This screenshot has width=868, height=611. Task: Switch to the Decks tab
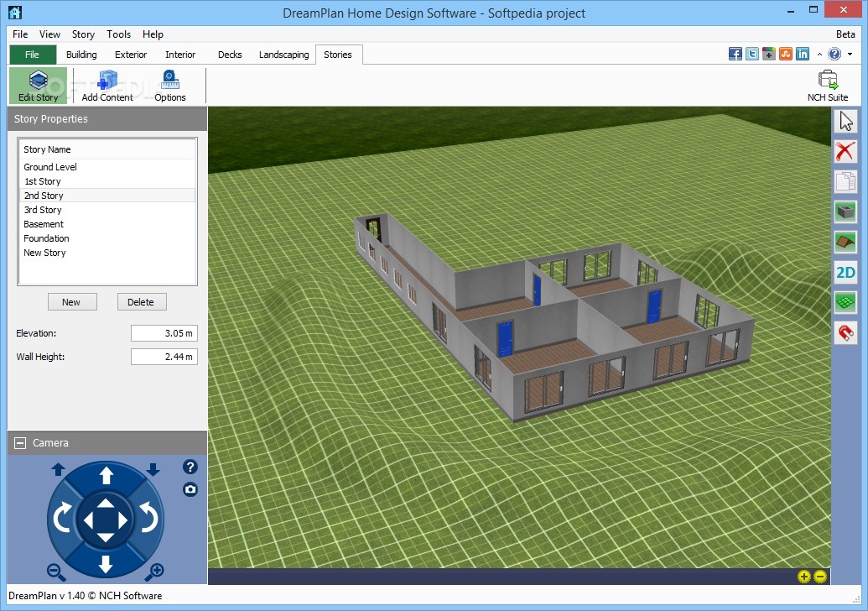(230, 55)
